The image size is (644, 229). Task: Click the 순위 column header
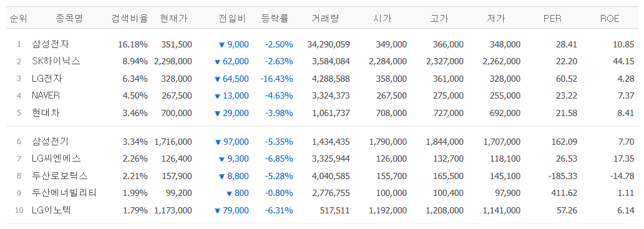click(19, 19)
